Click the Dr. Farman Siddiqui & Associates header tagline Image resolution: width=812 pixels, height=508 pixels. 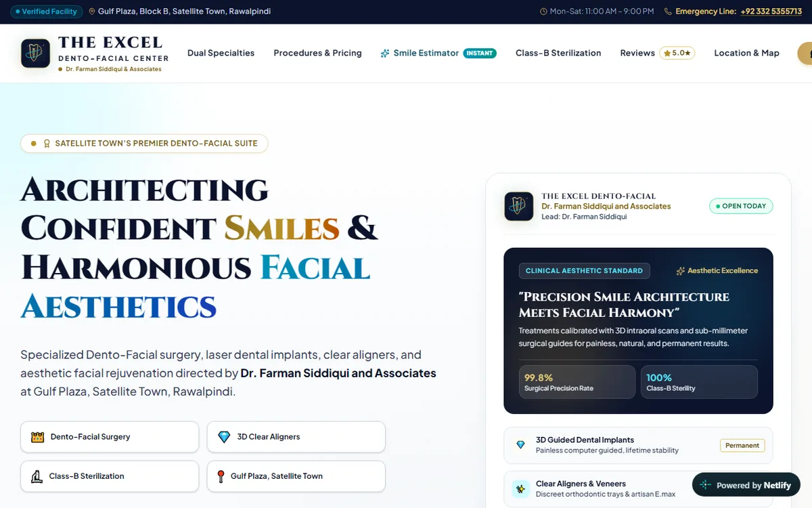pyautogui.click(x=114, y=69)
